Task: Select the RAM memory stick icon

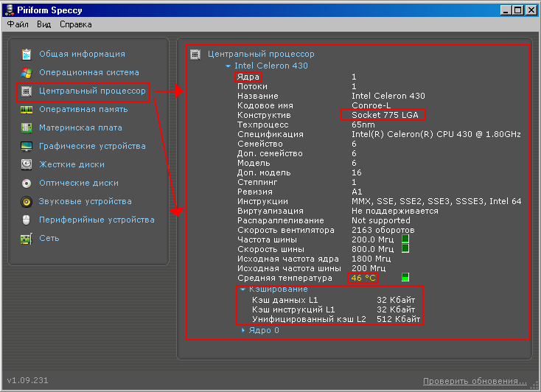Action: tap(27, 109)
